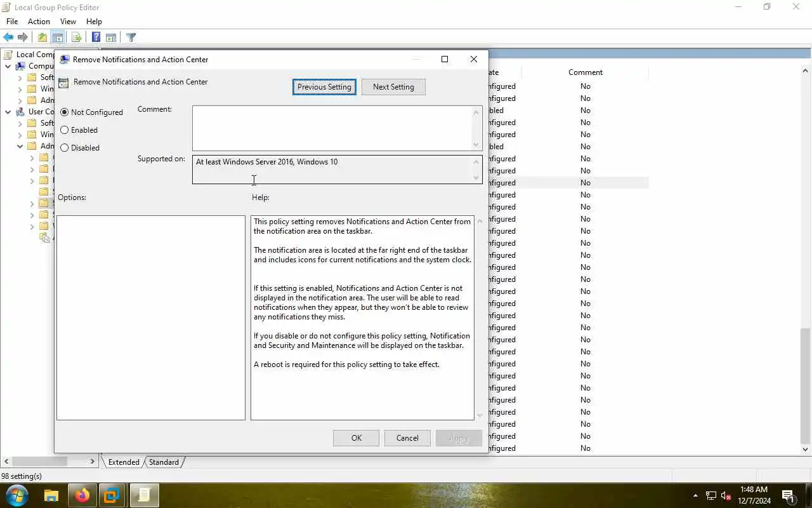Screen dimensions: 812x508
Task: Click the Computer Configuration node icon
Action: pyautogui.click(x=20, y=66)
